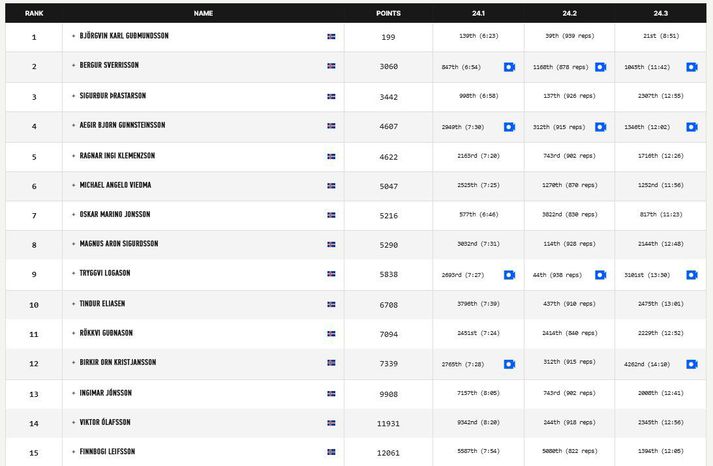Expand Finnbogi Leifsson's row details
The height and width of the screenshot is (466, 713).
click(73, 452)
